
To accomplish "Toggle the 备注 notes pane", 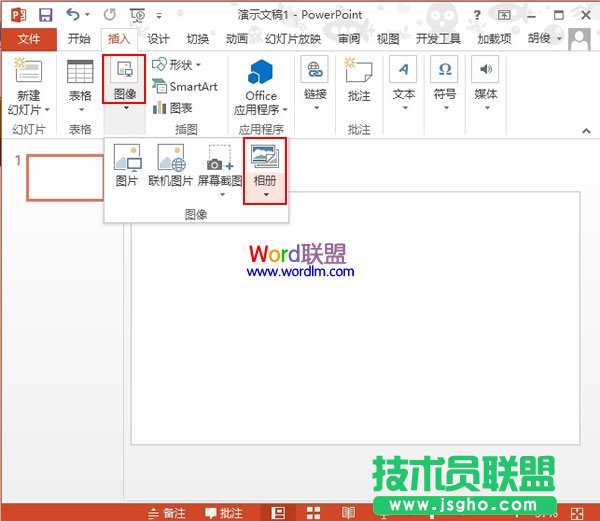I will pos(167,513).
